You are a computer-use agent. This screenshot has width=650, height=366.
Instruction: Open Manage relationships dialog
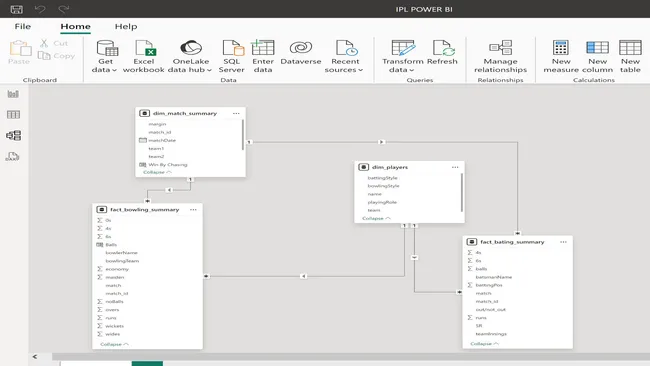pos(500,57)
